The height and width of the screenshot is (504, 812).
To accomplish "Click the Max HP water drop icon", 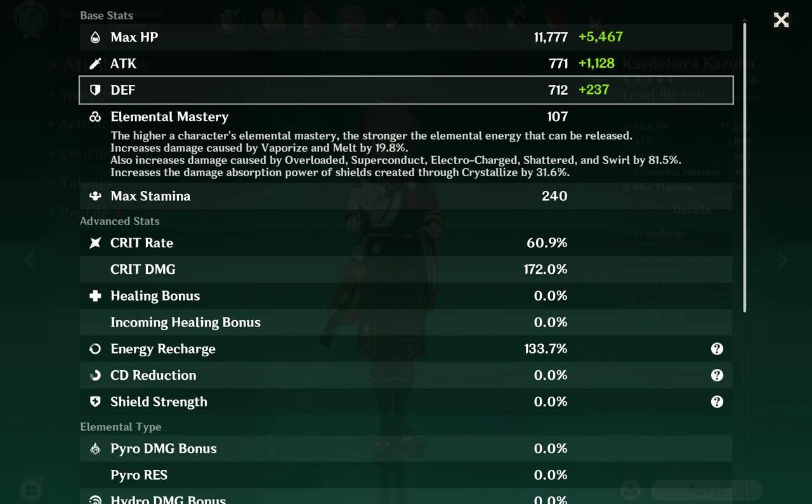I will tap(95, 37).
